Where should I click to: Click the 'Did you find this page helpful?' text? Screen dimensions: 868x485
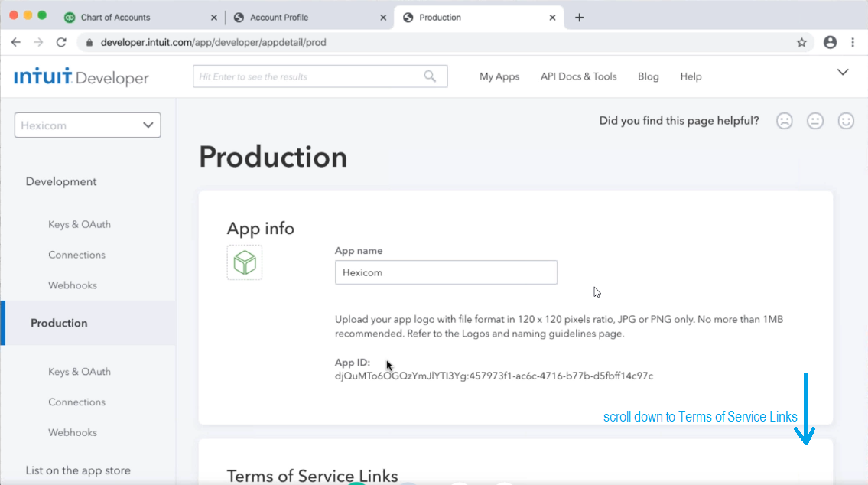coord(678,121)
